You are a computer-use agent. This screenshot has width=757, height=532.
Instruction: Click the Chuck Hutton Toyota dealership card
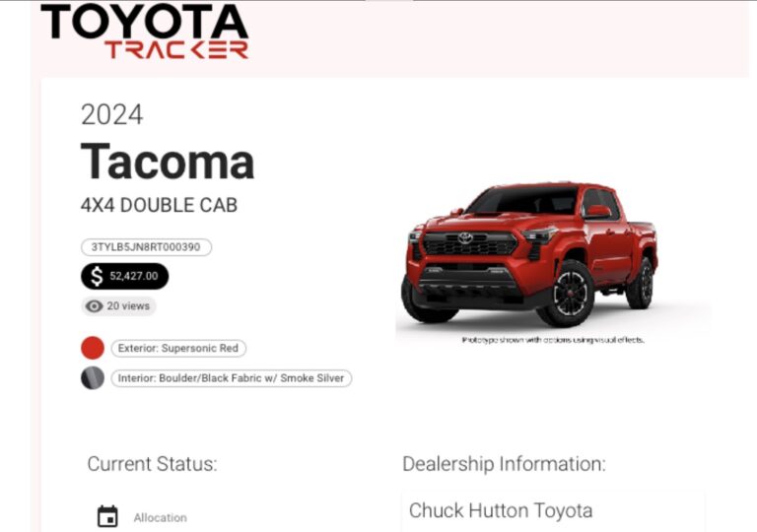coord(553,511)
